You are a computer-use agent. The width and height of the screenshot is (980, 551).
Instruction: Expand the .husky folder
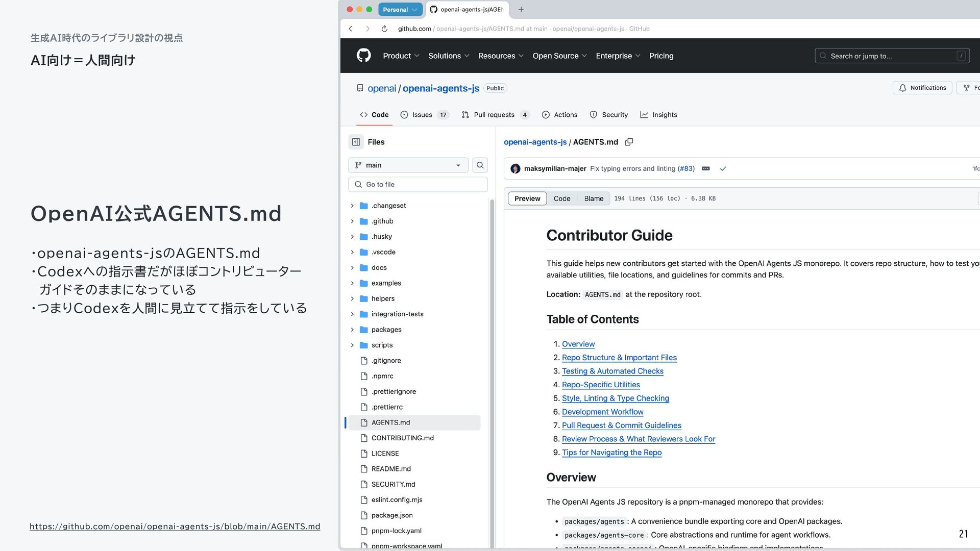coord(352,237)
